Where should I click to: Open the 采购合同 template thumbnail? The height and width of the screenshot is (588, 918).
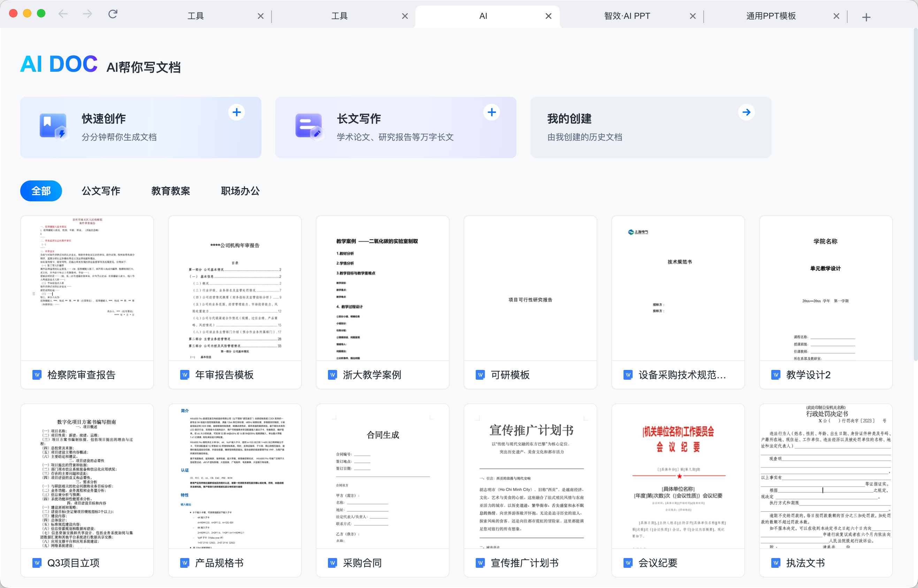click(x=382, y=477)
